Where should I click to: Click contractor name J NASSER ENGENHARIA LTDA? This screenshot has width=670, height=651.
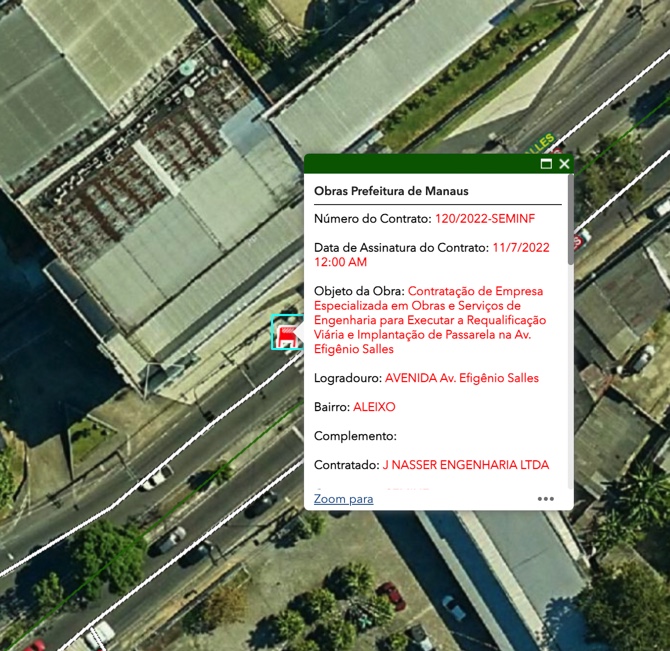click(465, 465)
